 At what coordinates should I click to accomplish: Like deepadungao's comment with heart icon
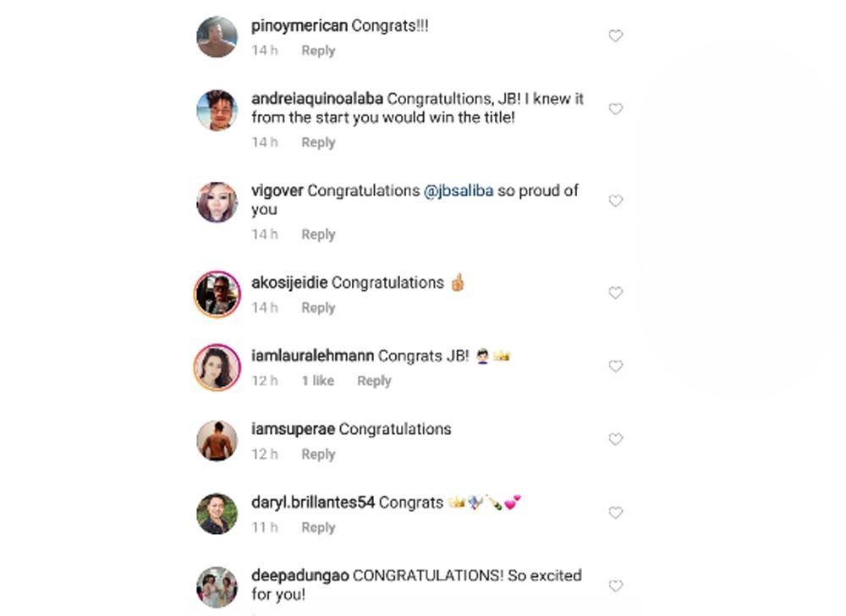coord(616,586)
